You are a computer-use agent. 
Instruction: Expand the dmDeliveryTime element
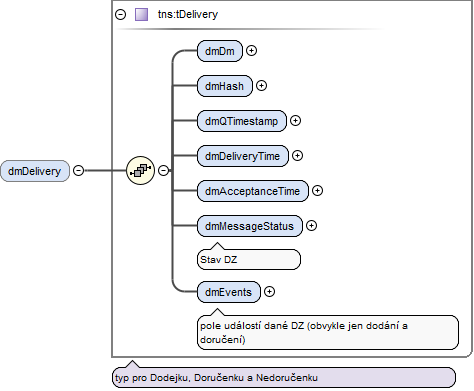(297, 156)
